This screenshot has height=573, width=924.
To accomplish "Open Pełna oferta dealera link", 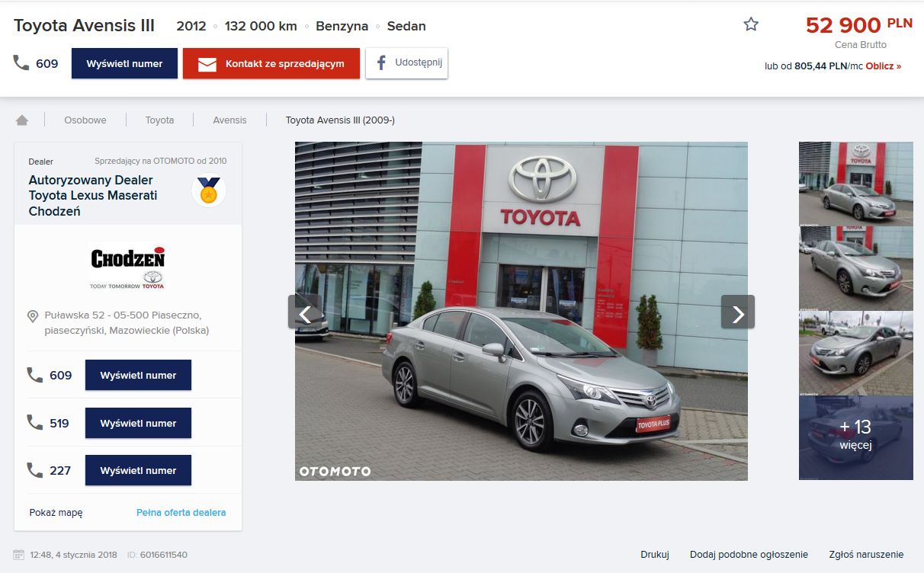I will [x=181, y=513].
